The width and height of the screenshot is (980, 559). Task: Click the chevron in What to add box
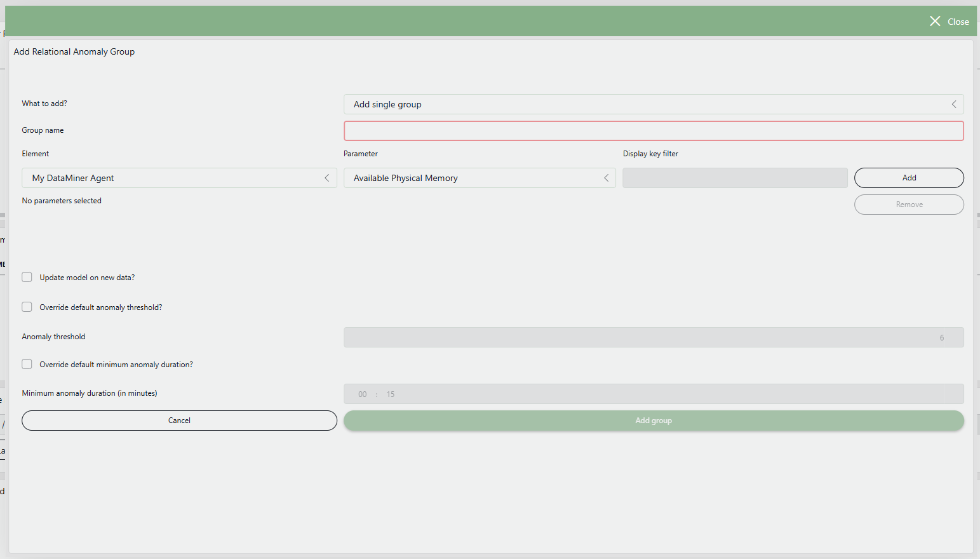pyautogui.click(x=953, y=104)
